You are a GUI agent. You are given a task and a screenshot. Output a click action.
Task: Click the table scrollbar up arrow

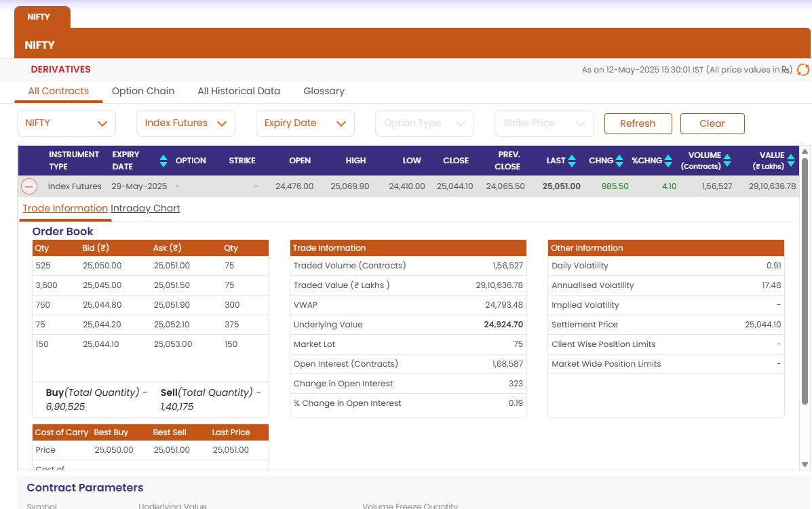click(805, 152)
